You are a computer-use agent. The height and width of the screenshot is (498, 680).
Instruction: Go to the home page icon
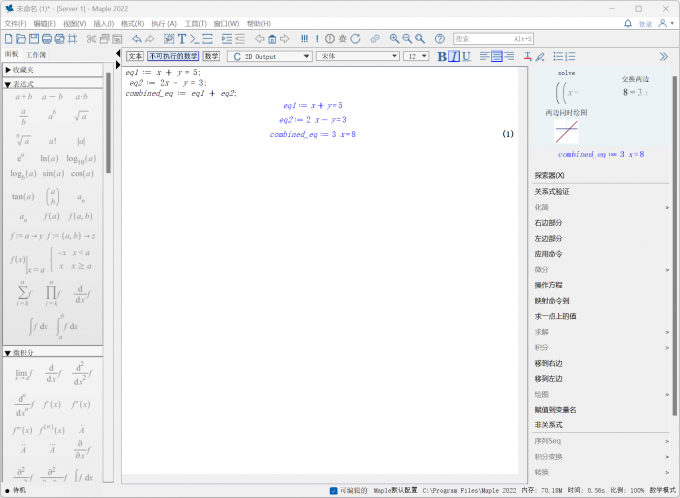point(272,39)
